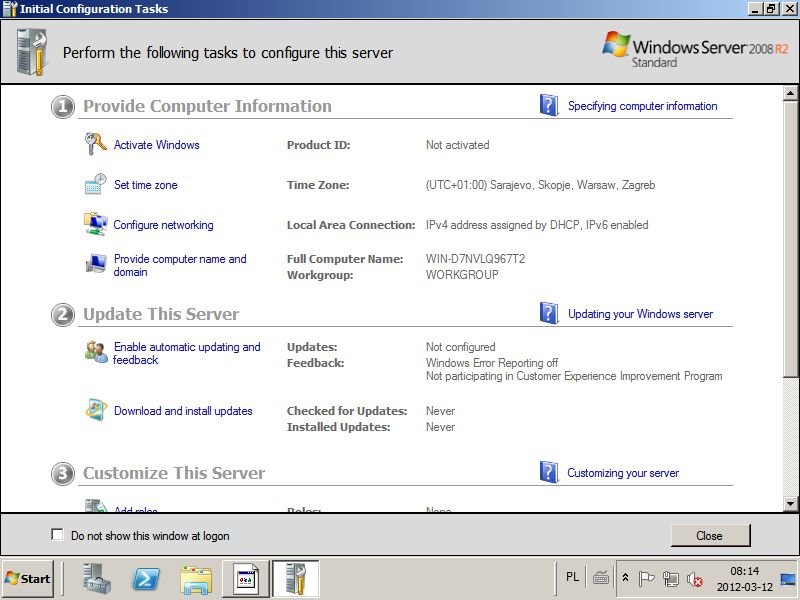Screen dimensions: 800x600
Task: Click the Windows Server 2008 R2 logo
Action: (695, 49)
